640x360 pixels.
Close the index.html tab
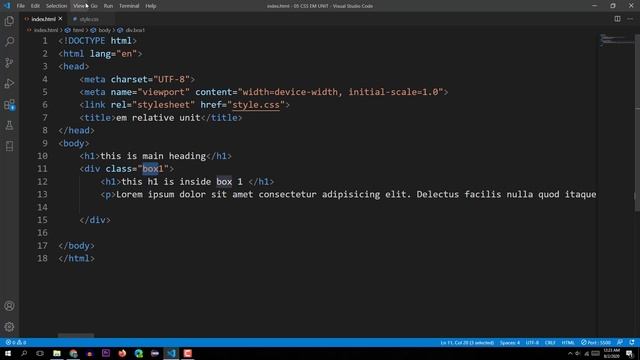(60, 19)
